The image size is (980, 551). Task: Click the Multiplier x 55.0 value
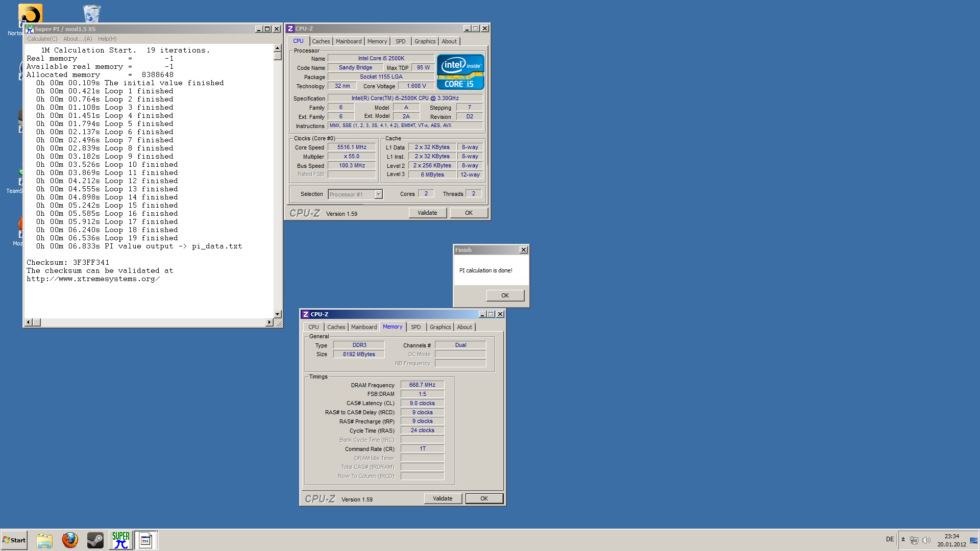pos(352,156)
